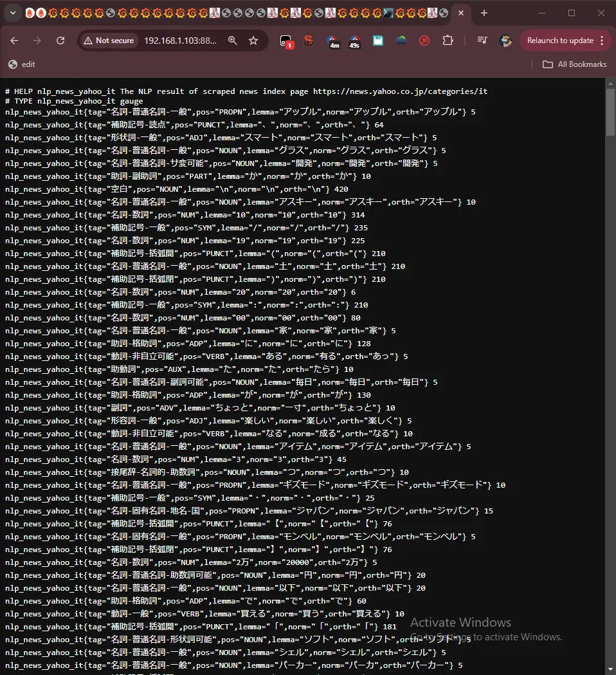This screenshot has height=675, width=616.
Task: Open the All Bookmarks folder
Action: coord(574,64)
